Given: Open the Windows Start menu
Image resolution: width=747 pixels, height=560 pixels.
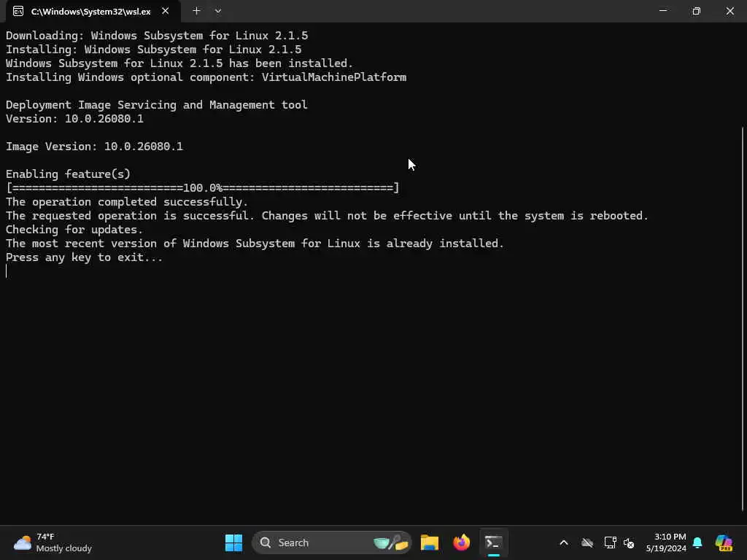Looking at the screenshot, I should [233, 542].
